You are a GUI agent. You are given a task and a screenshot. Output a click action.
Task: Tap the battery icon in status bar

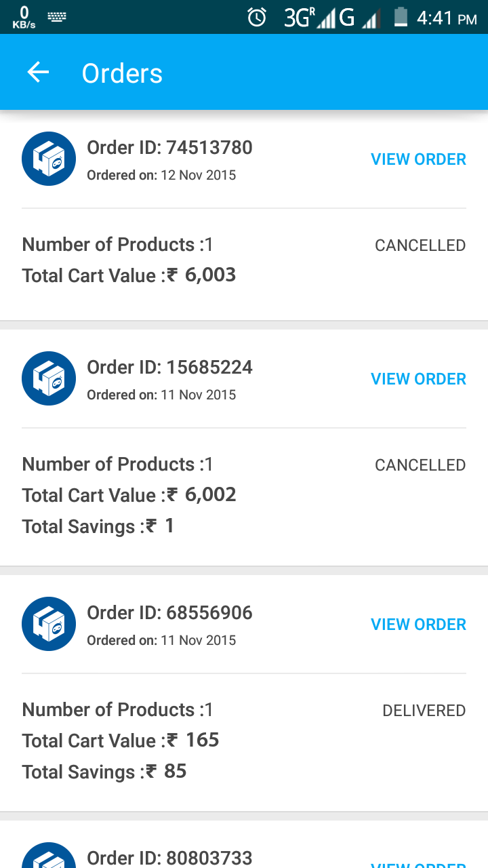tap(401, 17)
